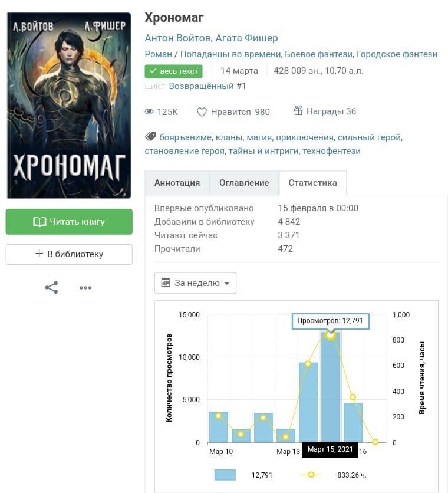Open the three-dots more options menu
The image size is (448, 493).
pos(85,288)
